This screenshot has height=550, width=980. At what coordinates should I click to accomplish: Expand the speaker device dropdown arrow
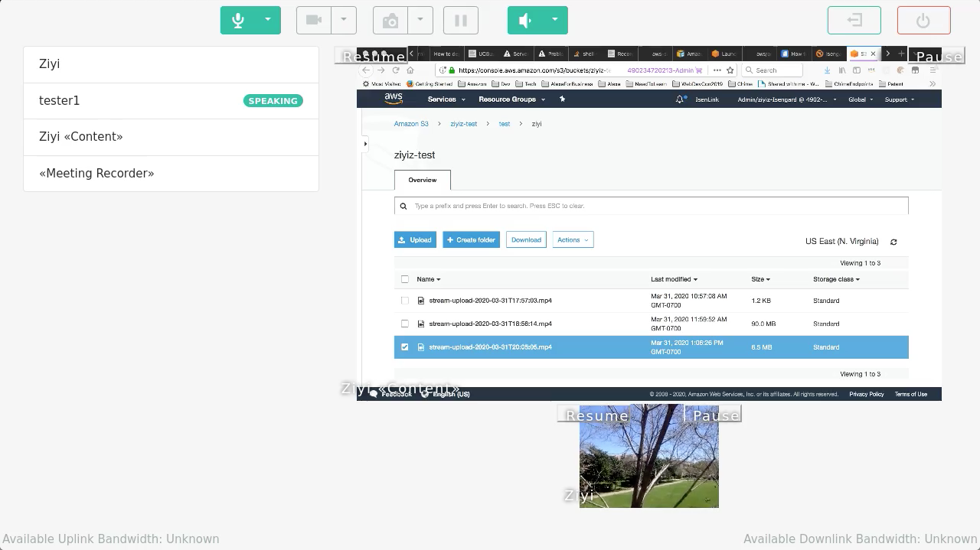tap(555, 21)
